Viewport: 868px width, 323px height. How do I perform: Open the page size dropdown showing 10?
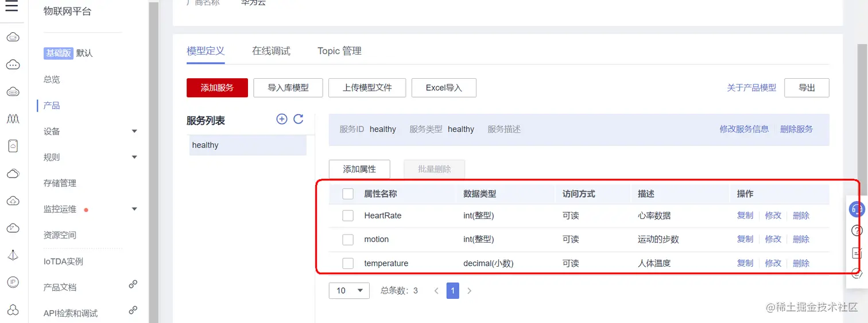349,290
